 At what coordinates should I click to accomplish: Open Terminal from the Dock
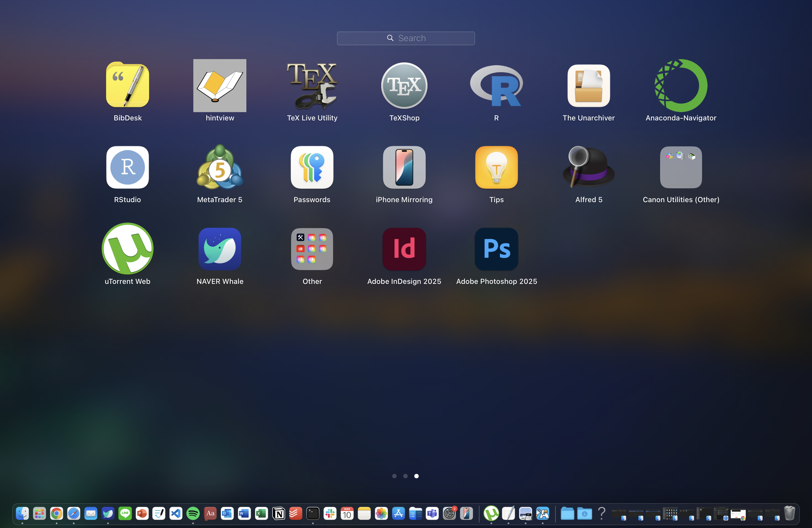pos(313,513)
